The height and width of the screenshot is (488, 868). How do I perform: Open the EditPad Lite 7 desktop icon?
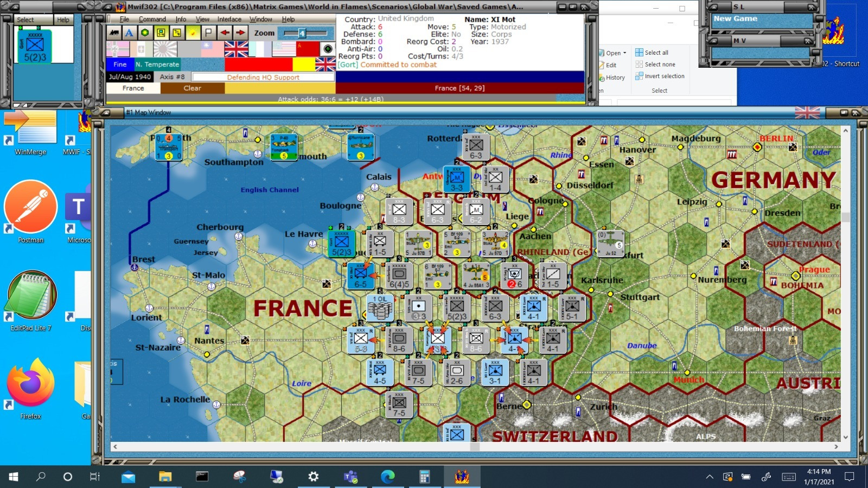pyautogui.click(x=31, y=300)
